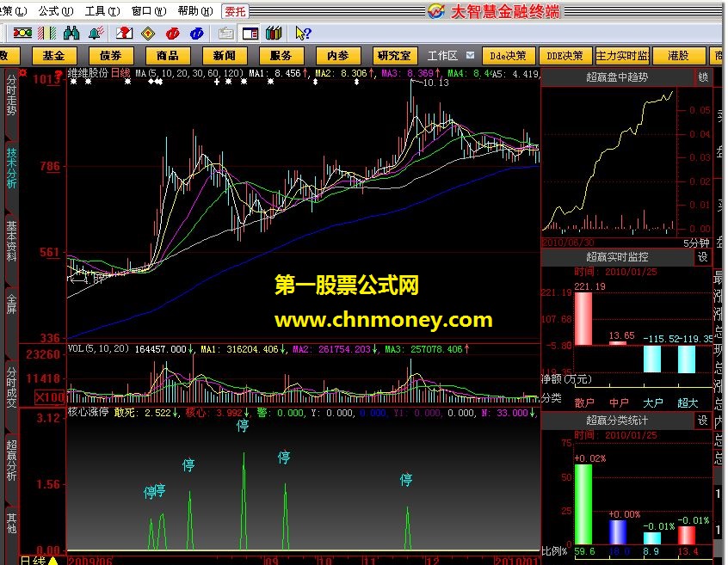The height and width of the screenshot is (565, 728).
Task: Switch to 其他 side tab
Action: tap(11, 523)
